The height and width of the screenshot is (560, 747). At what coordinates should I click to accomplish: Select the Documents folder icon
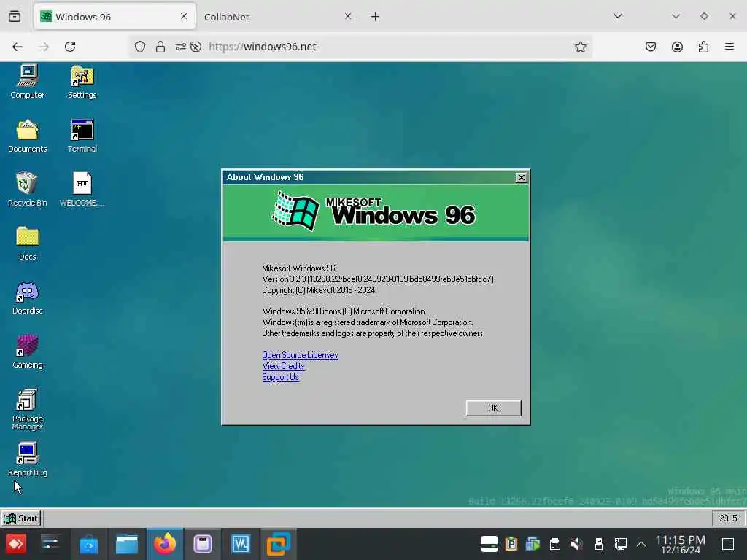[27, 135]
